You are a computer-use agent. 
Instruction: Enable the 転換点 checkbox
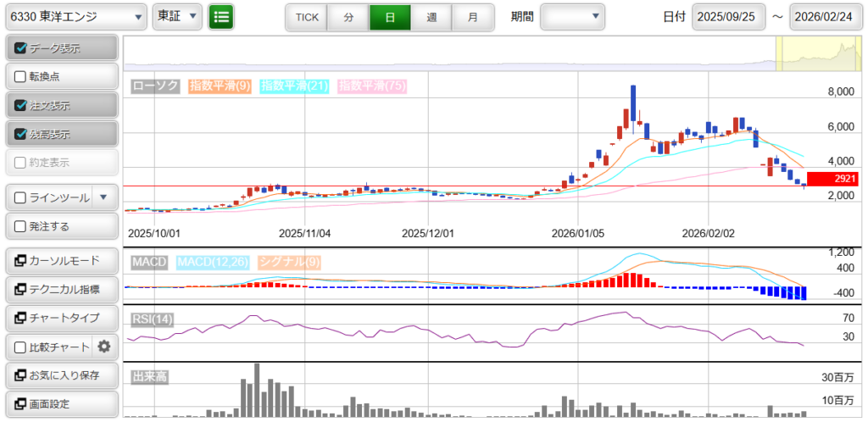pos(21,77)
